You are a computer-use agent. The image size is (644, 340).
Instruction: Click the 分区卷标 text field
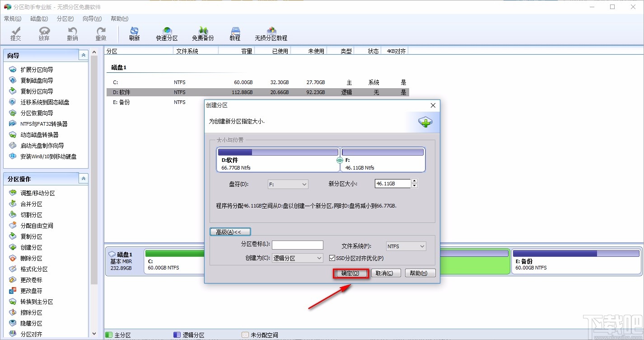[298, 245]
